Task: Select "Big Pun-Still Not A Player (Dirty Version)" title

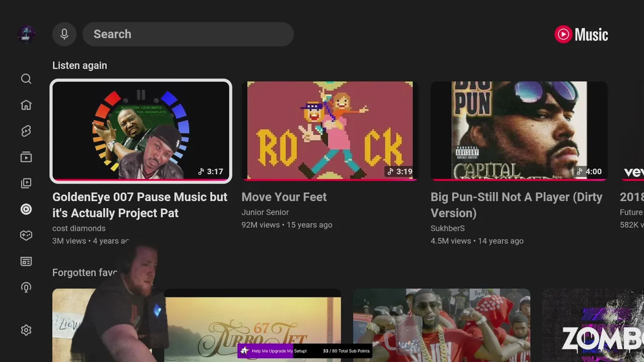Action: tap(517, 205)
